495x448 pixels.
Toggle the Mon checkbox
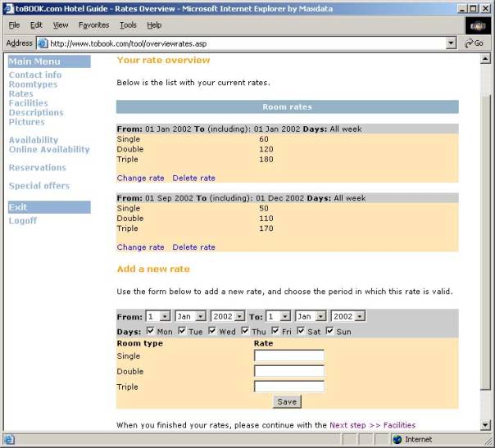coord(151,331)
